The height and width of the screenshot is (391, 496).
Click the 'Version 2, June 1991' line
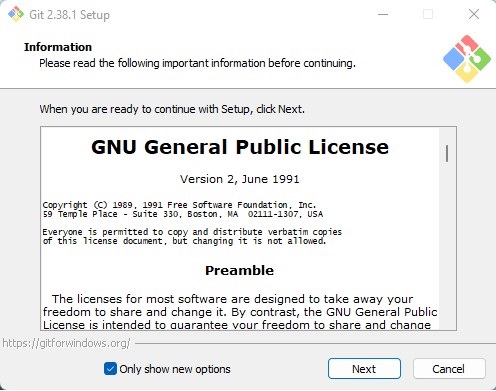(239, 179)
